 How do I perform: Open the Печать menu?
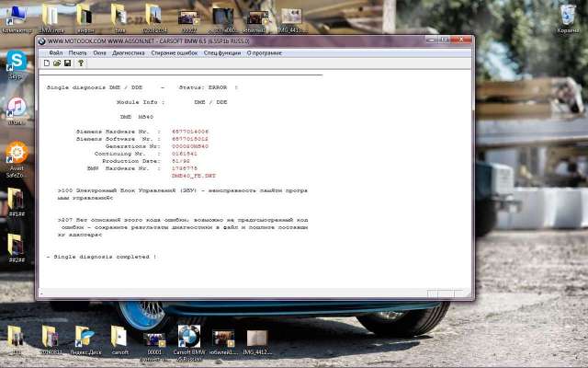point(77,53)
